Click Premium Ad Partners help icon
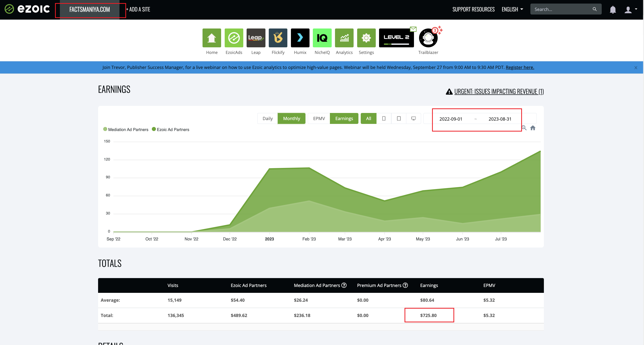The height and width of the screenshot is (345, 644). pos(405,285)
